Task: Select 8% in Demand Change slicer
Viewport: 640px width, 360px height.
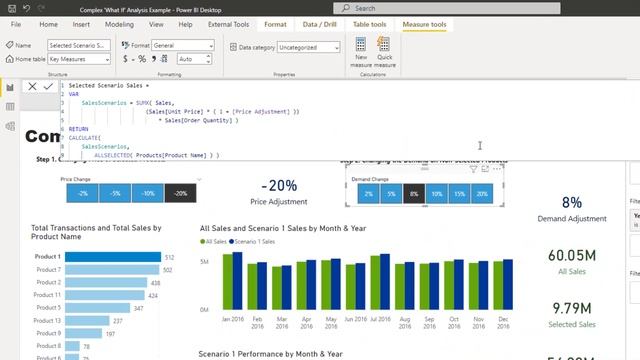Action: pyautogui.click(x=414, y=193)
